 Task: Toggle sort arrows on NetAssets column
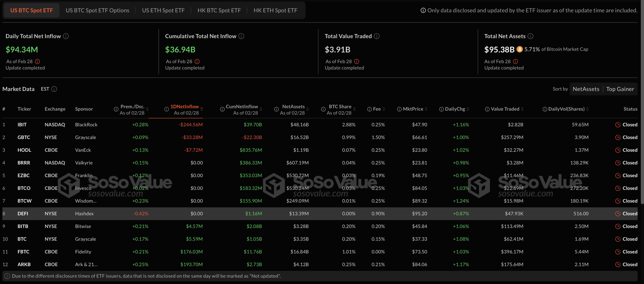(x=308, y=109)
